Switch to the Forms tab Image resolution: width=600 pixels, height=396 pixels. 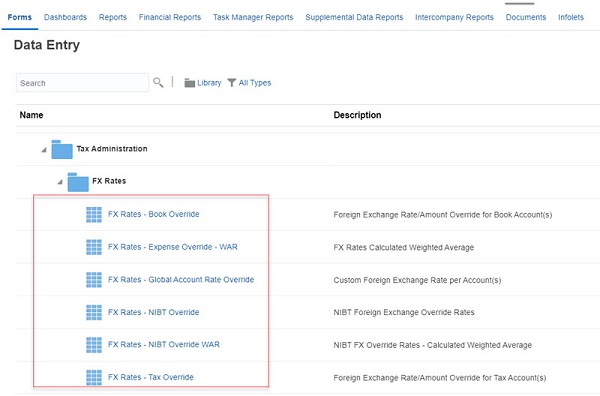[20, 17]
